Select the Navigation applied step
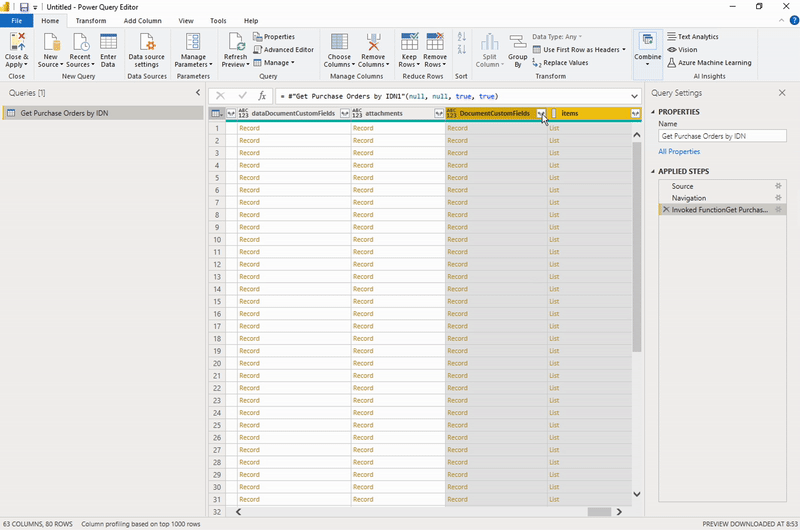 tap(722, 198)
